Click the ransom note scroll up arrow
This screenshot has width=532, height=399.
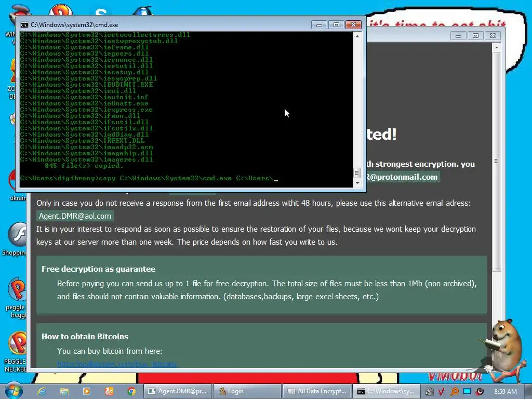[x=496, y=47]
